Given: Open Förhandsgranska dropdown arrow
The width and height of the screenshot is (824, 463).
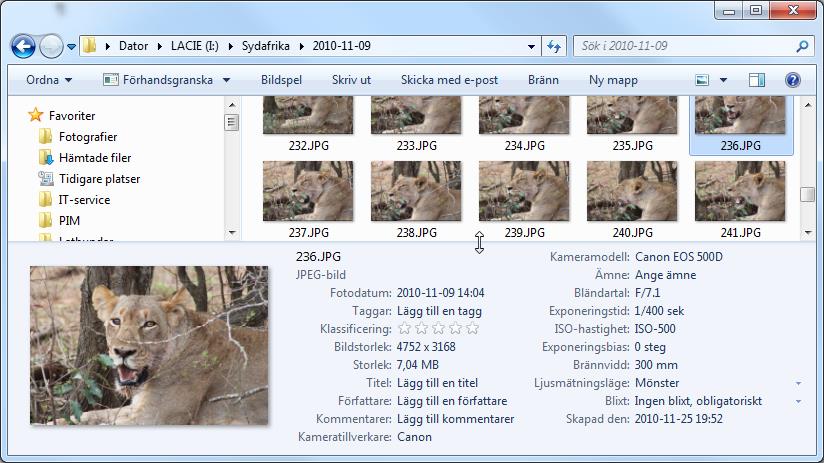Looking at the screenshot, I should (x=226, y=80).
